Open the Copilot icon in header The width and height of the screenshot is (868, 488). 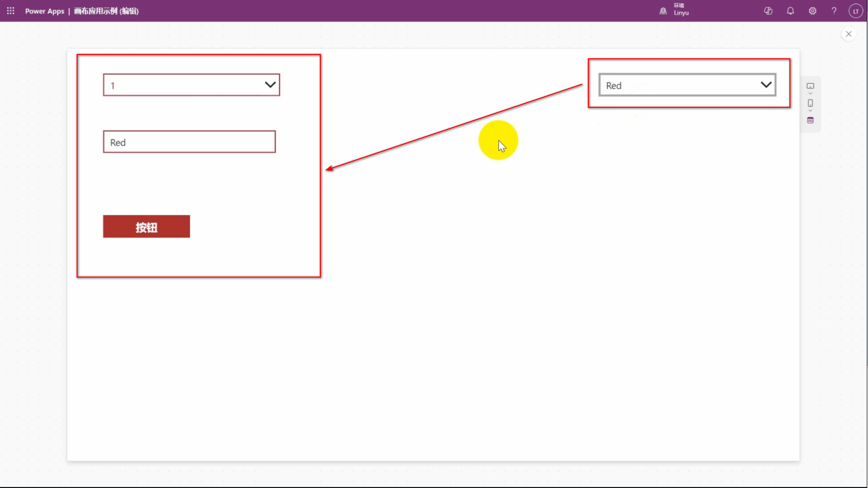pos(768,11)
